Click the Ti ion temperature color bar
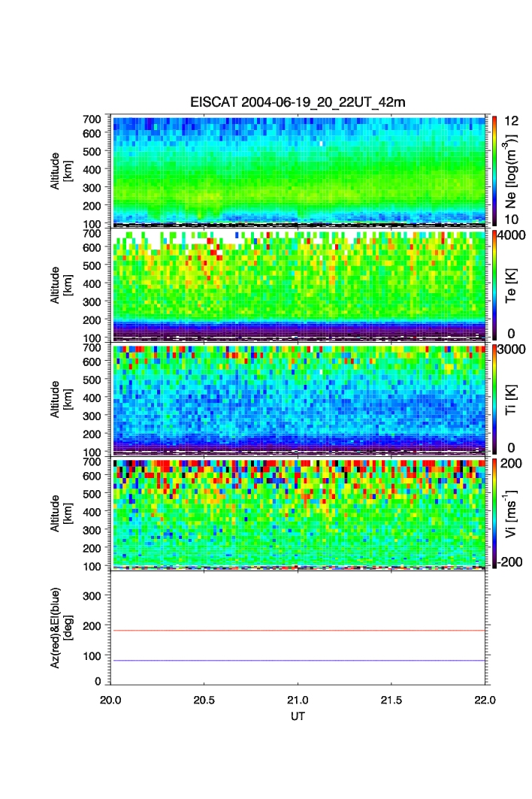The image size is (532, 799). pyautogui.click(x=494, y=398)
